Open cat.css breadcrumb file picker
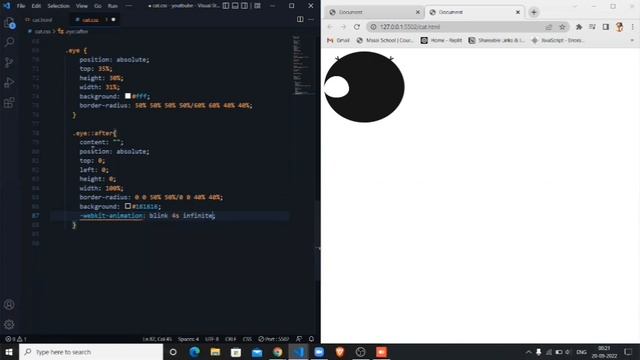The height and width of the screenshot is (360, 640). [39, 31]
